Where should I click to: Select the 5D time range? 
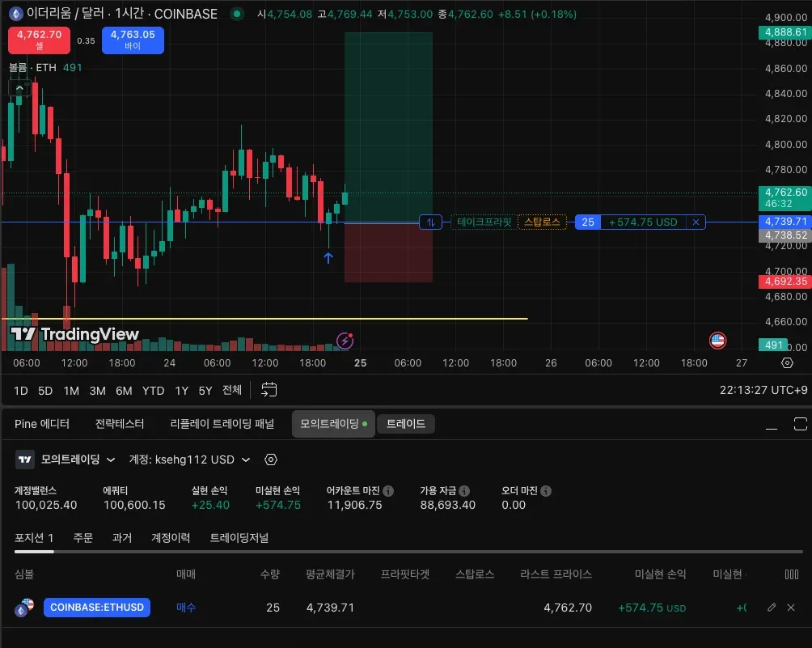coord(45,391)
